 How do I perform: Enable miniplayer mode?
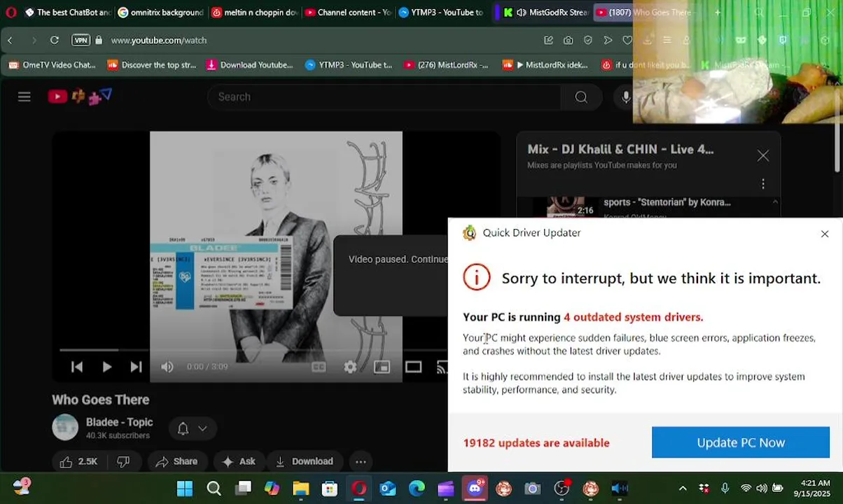(382, 367)
